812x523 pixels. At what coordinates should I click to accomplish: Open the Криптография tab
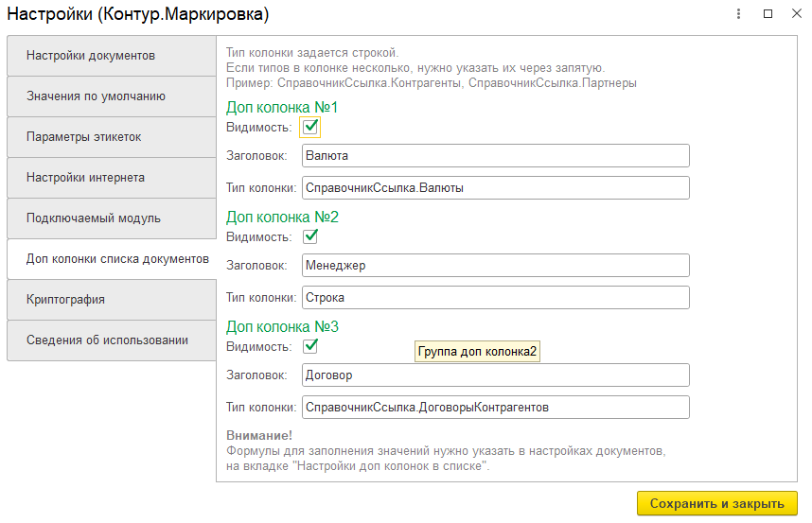coord(112,300)
